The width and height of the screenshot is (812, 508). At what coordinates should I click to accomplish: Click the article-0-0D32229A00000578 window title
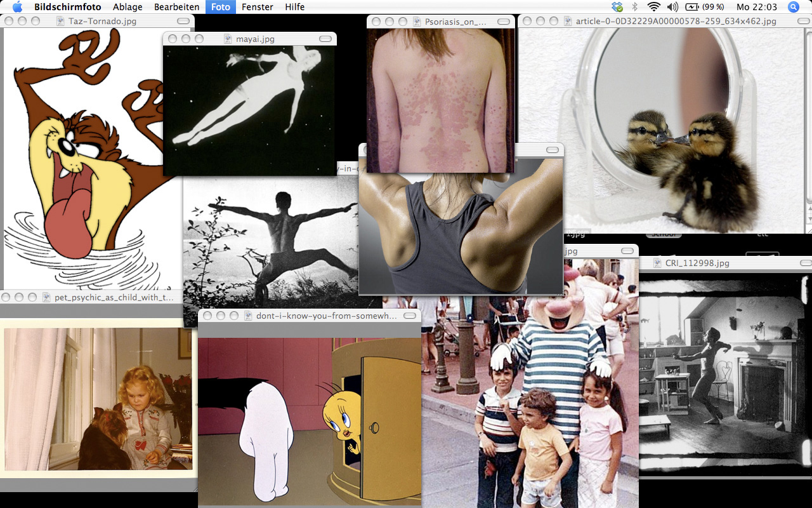point(676,21)
